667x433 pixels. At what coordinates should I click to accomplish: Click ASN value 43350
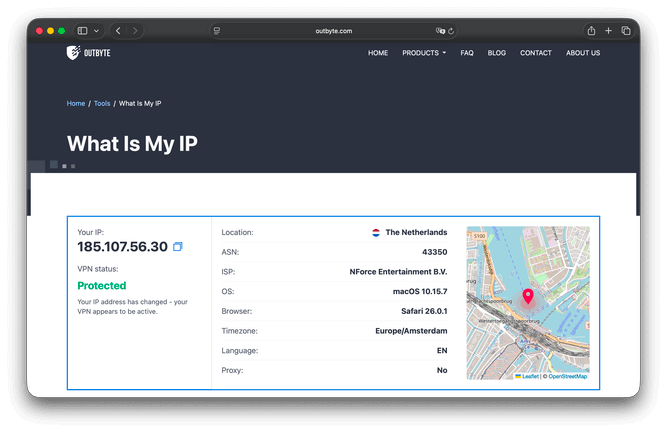point(434,252)
